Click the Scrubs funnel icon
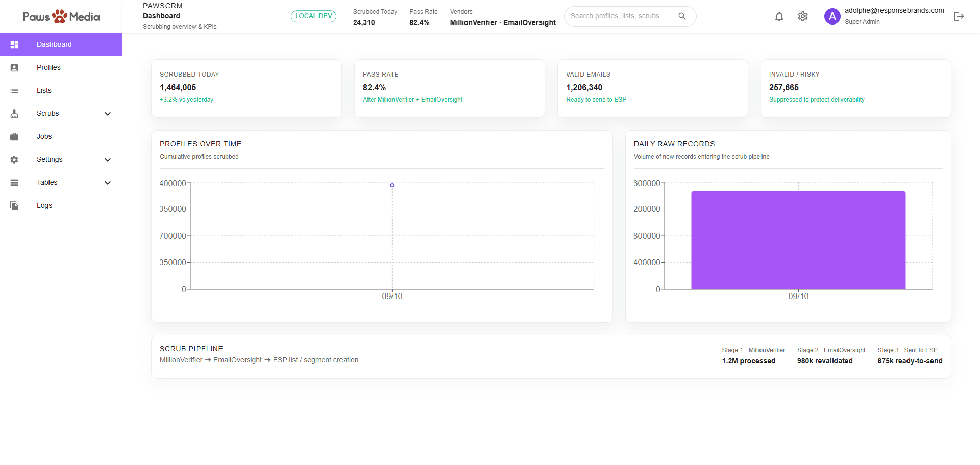This screenshot has height=465, width=980. pos(14,113)
